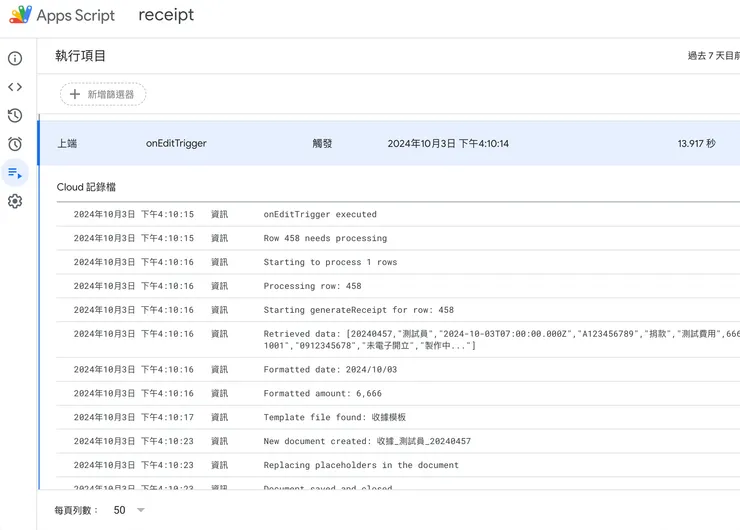Screen dimensions: 740x530
Task: Click the Cloud 記錄檔 heading
Action: click(86, 187)
